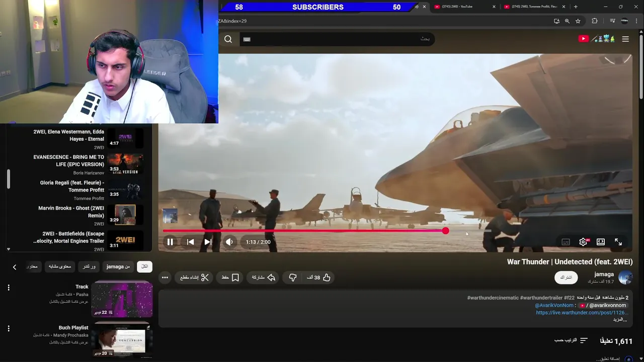Open the Buch Playlist thumbnail
Screen dimensions: 644x362
click(x=122, y=340)
